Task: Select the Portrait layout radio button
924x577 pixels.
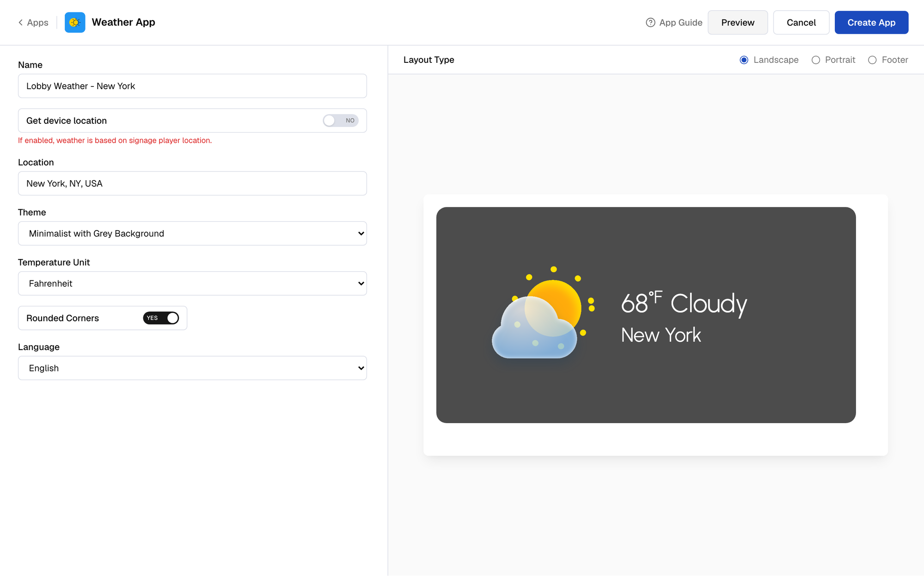Action: 816,60
